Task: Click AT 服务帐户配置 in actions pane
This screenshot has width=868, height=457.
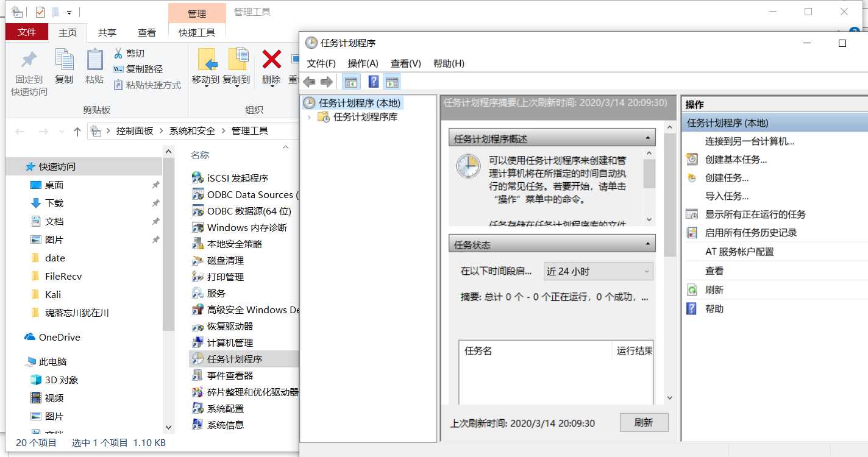Action: [x=739, y=252]
